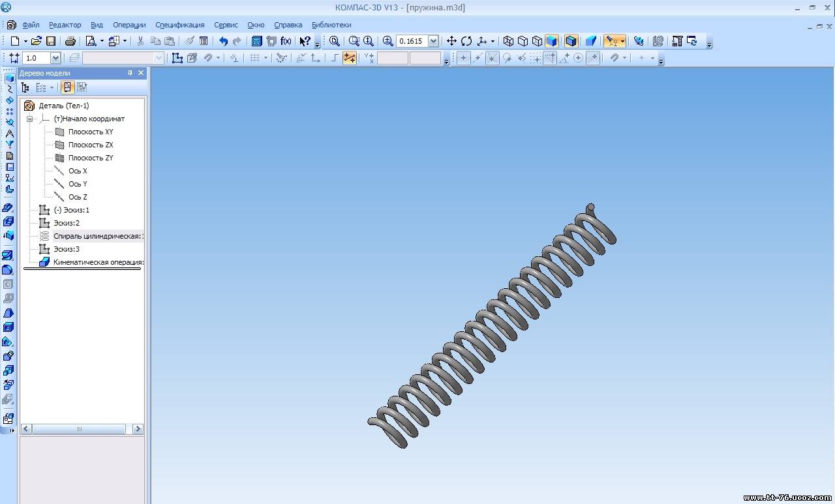This screenshot has height=504, width=835.
Task: Collapse the Начало координат tree node
Action: 29,119
